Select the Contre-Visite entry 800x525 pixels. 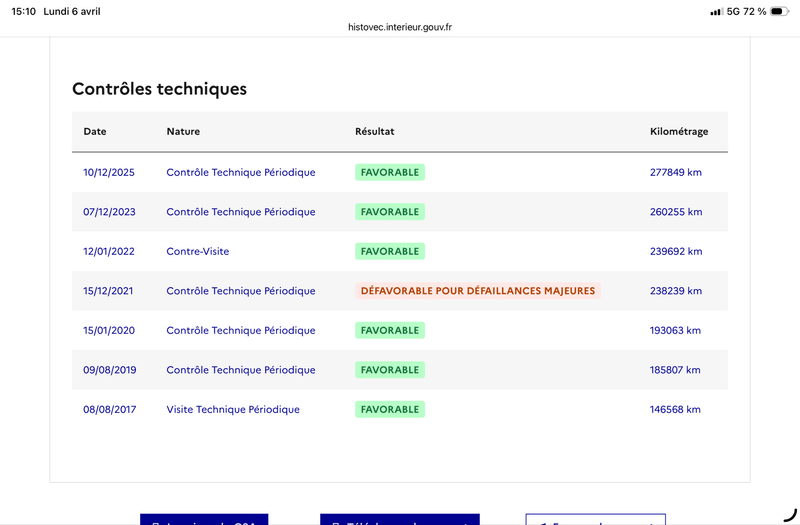(198, 251)
